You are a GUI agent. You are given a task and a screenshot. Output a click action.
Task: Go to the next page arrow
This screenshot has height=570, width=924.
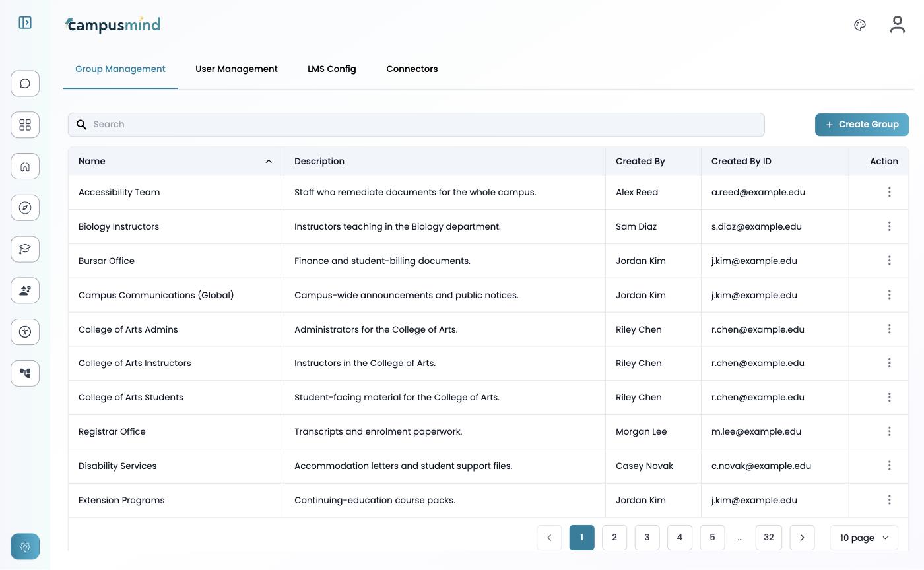[x=802, y=538]
